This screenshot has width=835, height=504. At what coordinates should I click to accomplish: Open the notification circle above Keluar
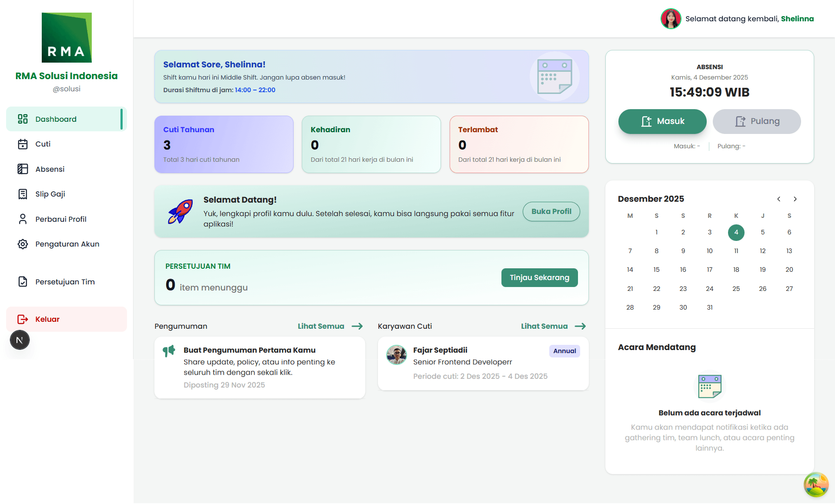[20, 340]
